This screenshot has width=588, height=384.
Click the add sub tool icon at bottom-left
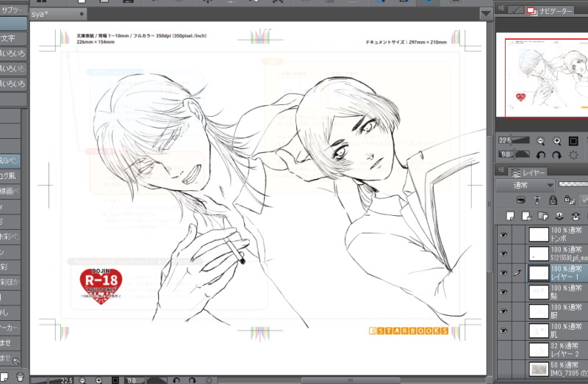[4, 376]
